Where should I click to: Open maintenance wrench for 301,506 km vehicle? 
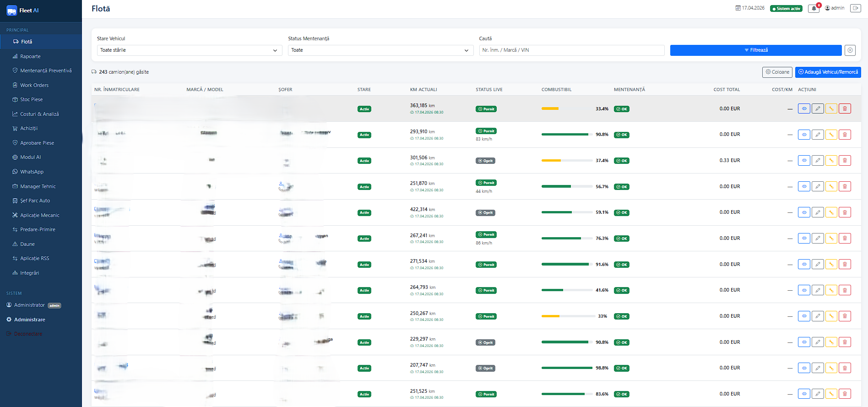point(831,161)
